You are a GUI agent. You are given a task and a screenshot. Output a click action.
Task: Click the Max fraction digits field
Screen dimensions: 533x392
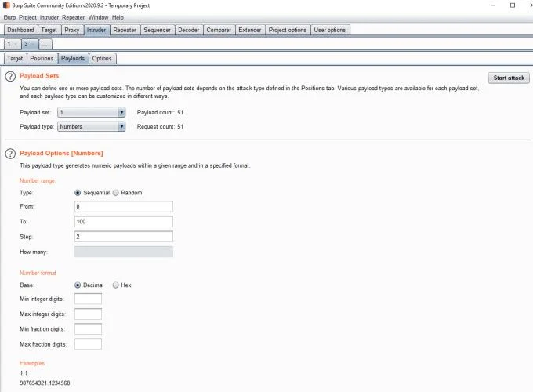coord(88,344)
